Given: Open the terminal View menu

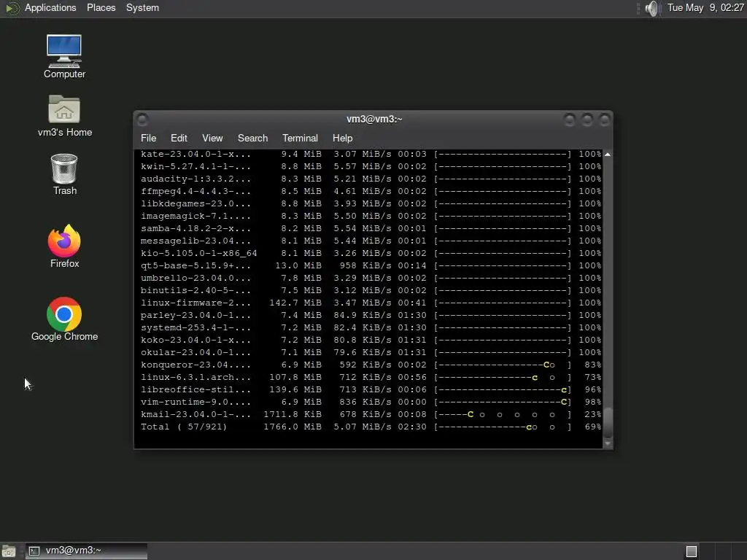Looking at the screenshot, I should [x=212, y=138].
